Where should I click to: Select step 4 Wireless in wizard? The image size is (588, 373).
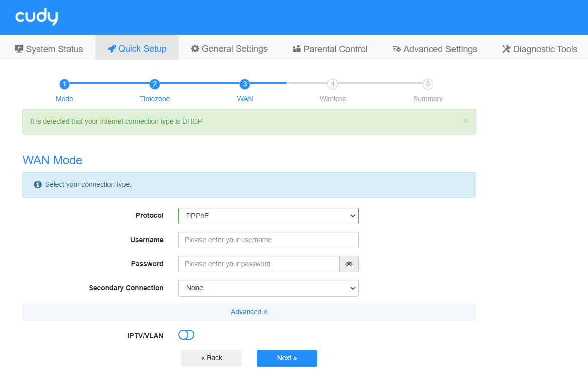pos(333,84)
